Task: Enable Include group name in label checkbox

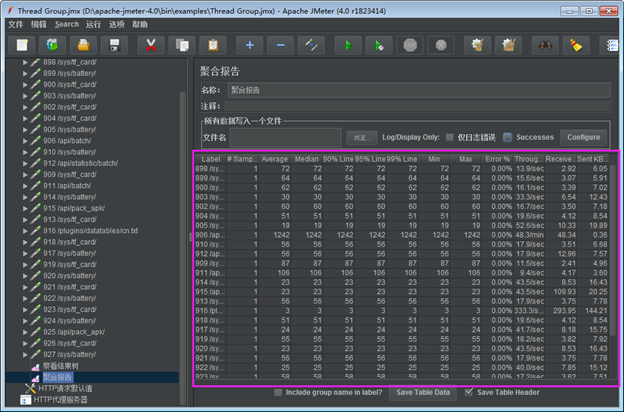Action: 278,392
